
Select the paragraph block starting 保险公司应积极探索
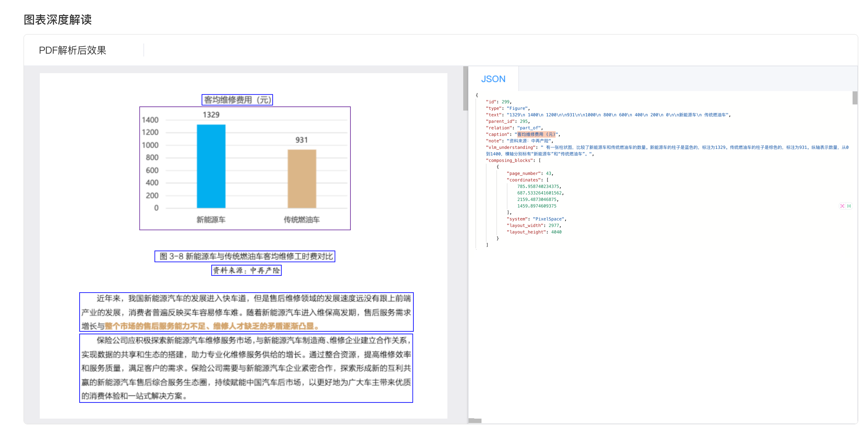point(246,368)
